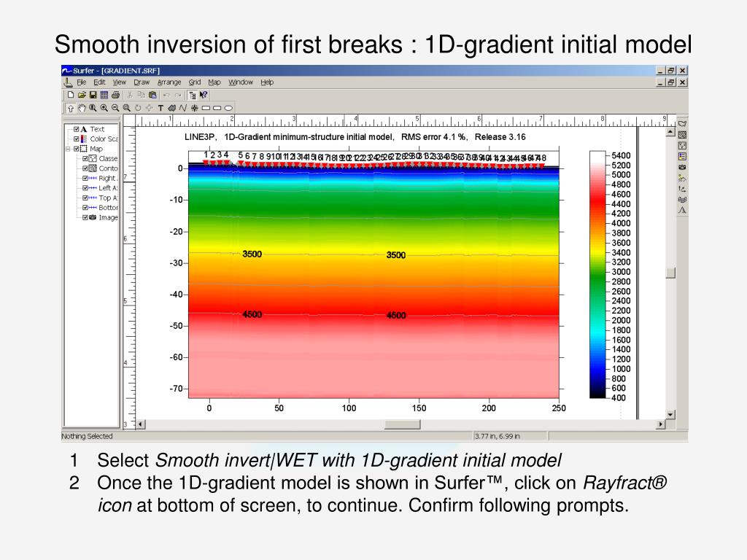Screen dimensions: 747x560
Task: Toggle the Right Axis checkbox
Action: tap(85, 178)
